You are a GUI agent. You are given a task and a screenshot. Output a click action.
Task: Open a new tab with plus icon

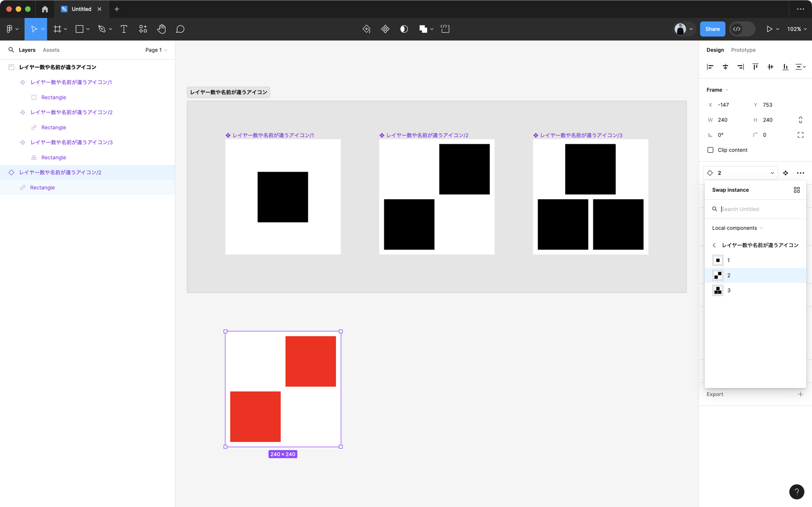[117, 9]
